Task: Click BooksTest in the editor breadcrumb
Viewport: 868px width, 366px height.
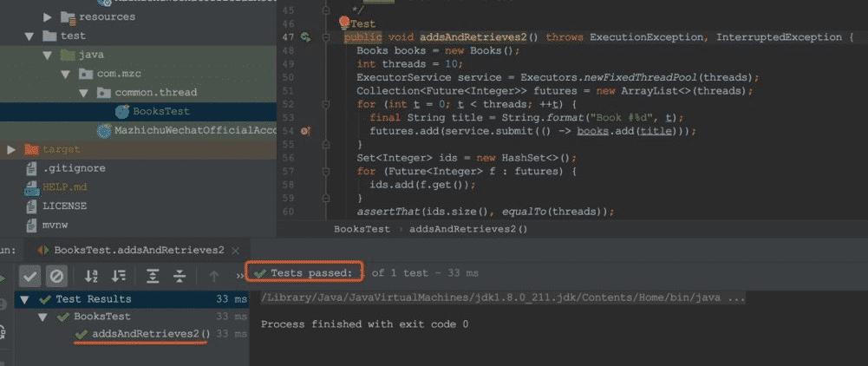Action: click(x=362, y=229)
